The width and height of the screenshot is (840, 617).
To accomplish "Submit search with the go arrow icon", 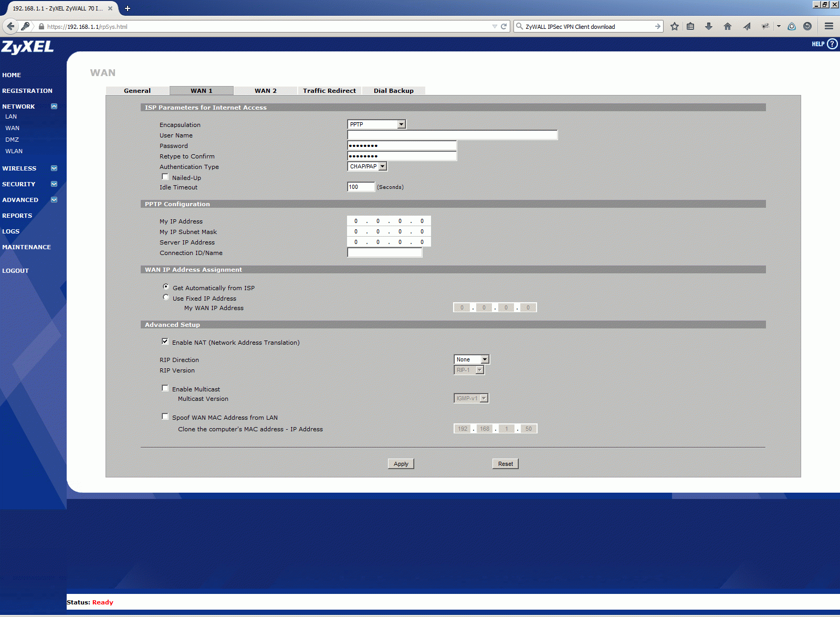I will pos(658,26).
